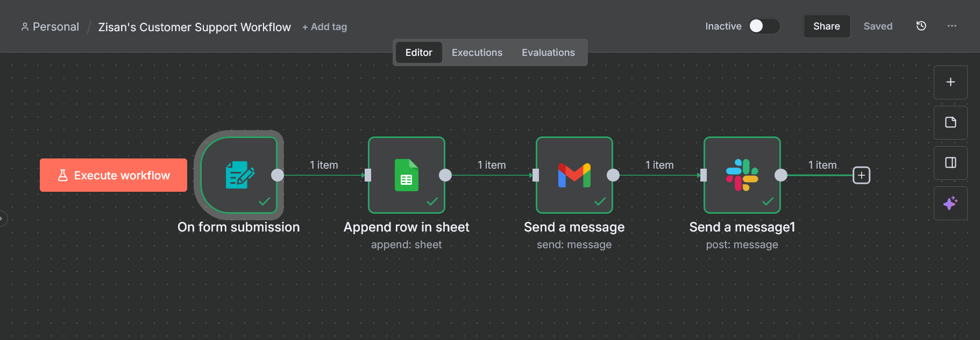This screenshot has width=980, height=340.
Task: Click the 'Send a message' Gmail node title
Action: (574, 227)
